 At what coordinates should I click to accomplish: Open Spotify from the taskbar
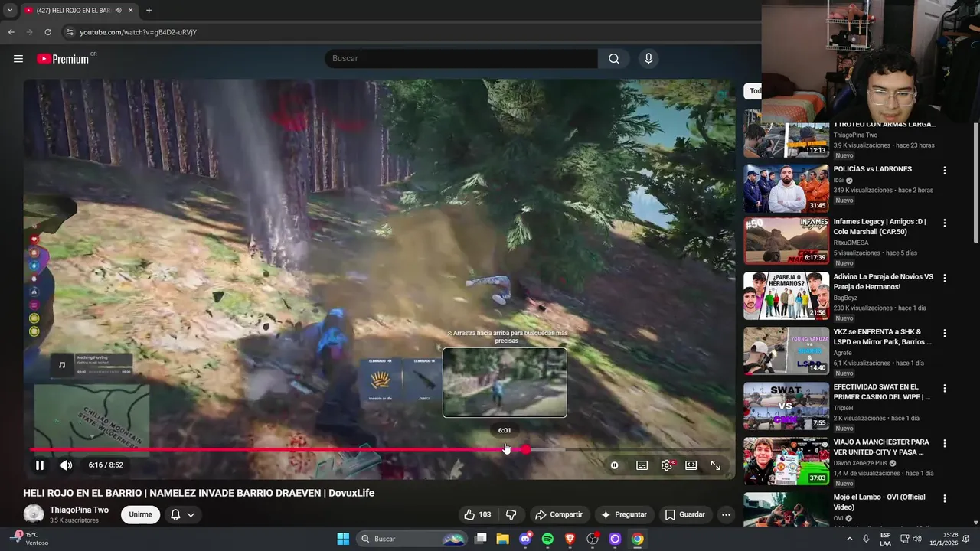click(547, 539)
